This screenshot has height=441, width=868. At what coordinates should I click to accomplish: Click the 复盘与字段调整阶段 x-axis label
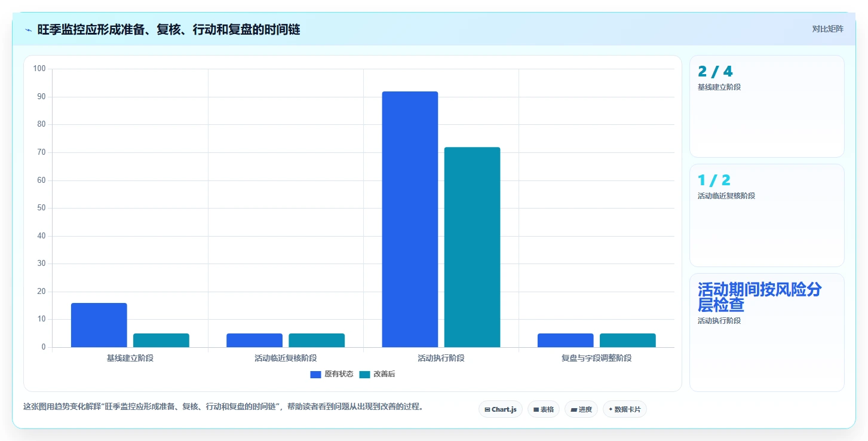pyautogui.click(x=597, y=358)
